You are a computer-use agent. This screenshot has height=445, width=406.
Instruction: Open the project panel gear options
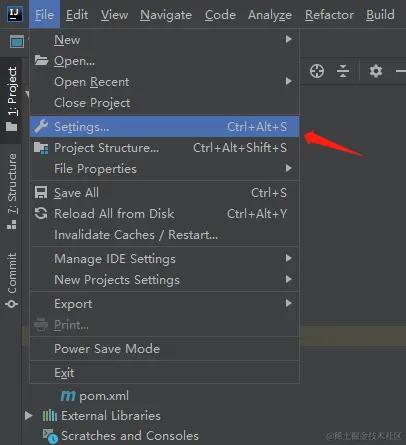[x=376, y=71]
